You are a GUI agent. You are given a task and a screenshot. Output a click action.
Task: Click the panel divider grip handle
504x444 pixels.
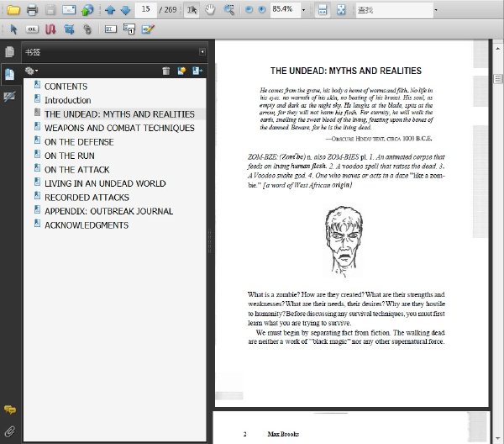[x=210, y=240]
